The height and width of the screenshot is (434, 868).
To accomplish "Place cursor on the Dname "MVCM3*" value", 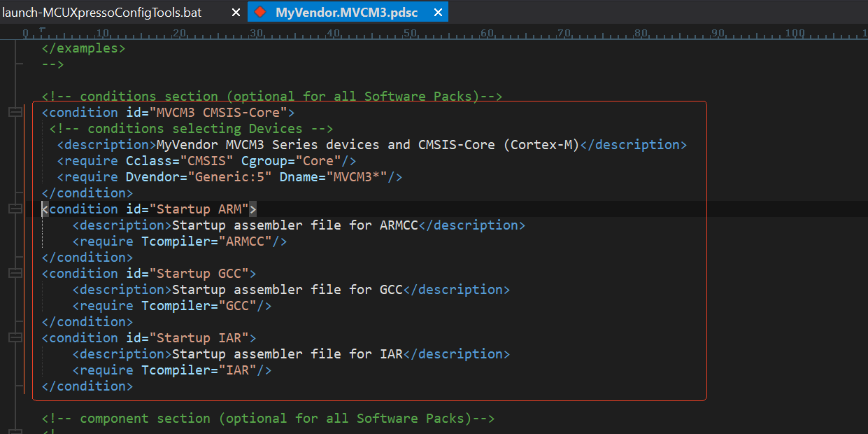I will click(x=360, y=177).
